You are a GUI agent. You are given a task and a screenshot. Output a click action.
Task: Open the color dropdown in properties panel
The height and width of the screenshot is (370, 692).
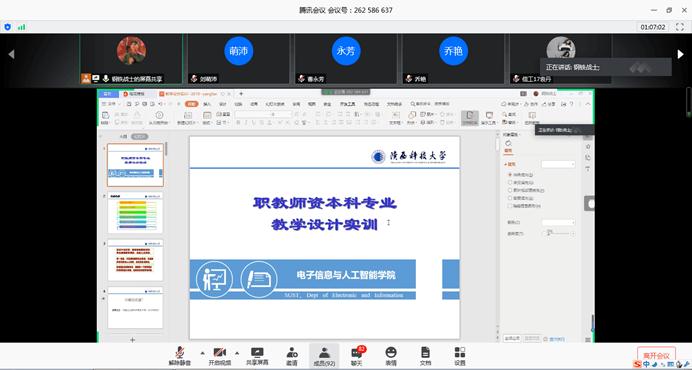click(558, 223)
